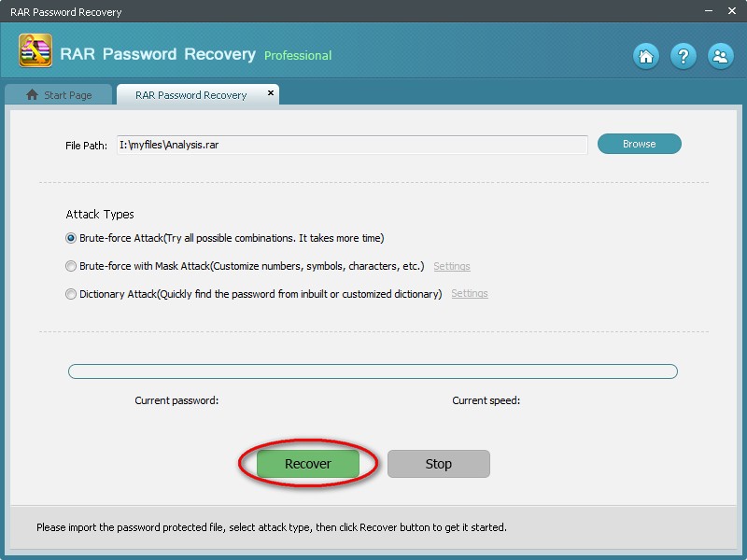Click the RAR Password Recovery app logo

coord(35,51)
